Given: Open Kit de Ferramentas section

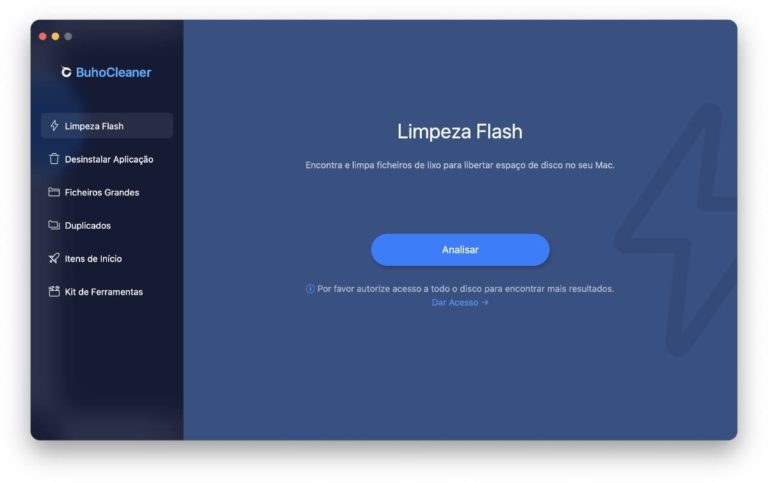Looking at the screenshot, I should [107, 292].
